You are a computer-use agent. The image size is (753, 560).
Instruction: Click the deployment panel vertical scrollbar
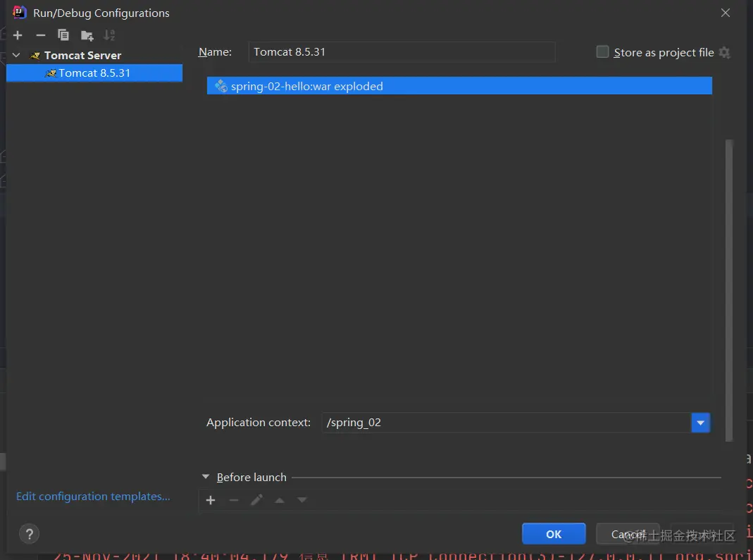(729, 290)
